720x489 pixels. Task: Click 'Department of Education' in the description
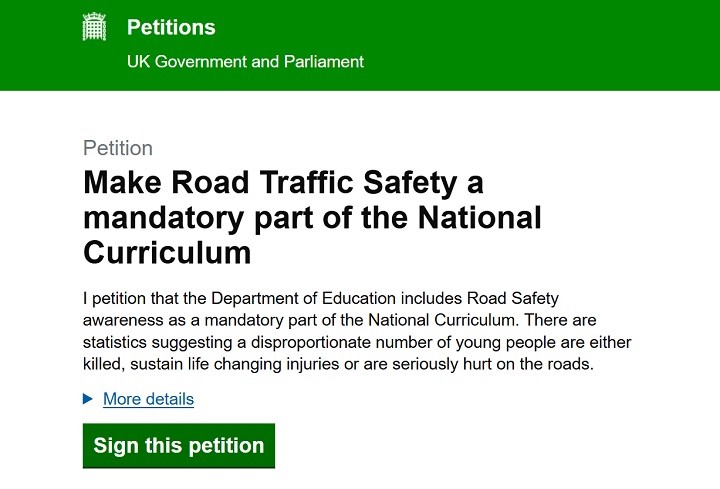tap(303, 298)
